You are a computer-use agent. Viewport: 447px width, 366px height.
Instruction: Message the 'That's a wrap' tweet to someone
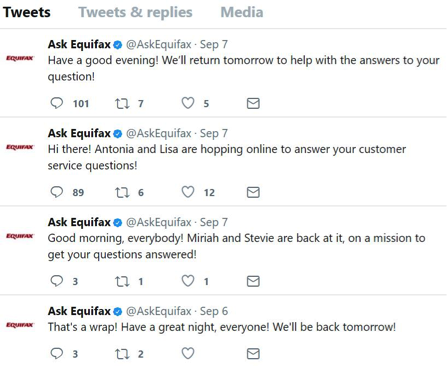click(253, 354)
